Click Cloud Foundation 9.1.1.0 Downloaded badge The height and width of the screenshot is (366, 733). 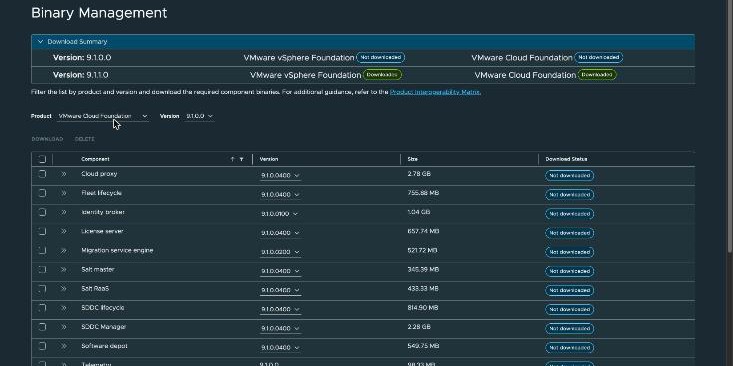597,75
